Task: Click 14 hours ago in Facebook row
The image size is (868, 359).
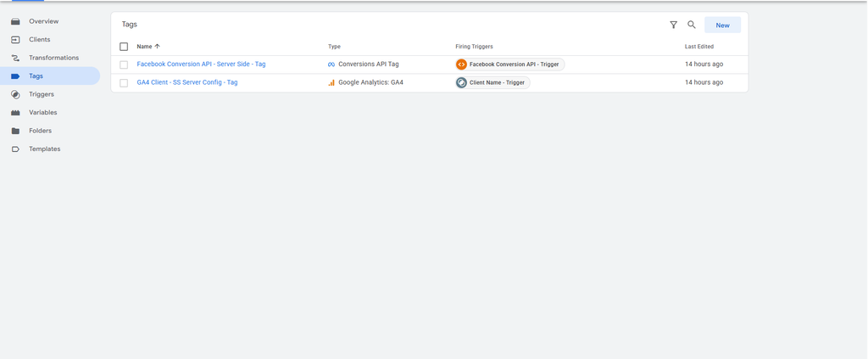Action: pyautogui.click(x=704, y=65)
